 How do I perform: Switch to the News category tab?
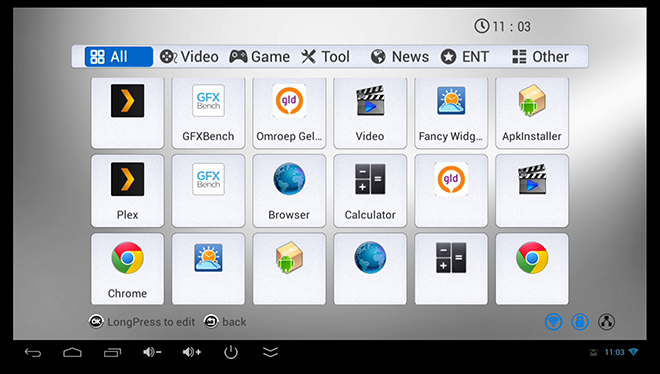pos(399,56)
